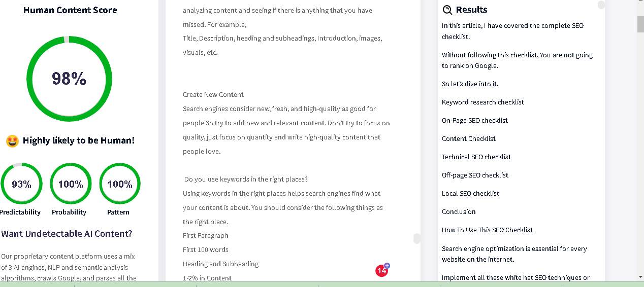644x287 pixels.
Task: Select the Keyword research checklist result line
Action: pyautogui.click(x=482, y=102)
